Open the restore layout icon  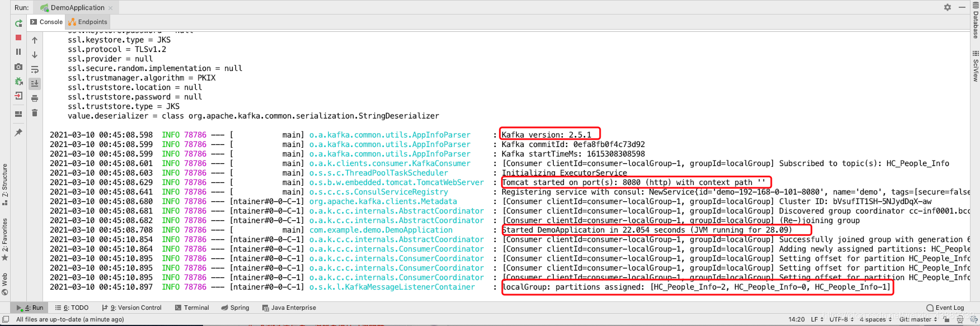pos(18,114)
